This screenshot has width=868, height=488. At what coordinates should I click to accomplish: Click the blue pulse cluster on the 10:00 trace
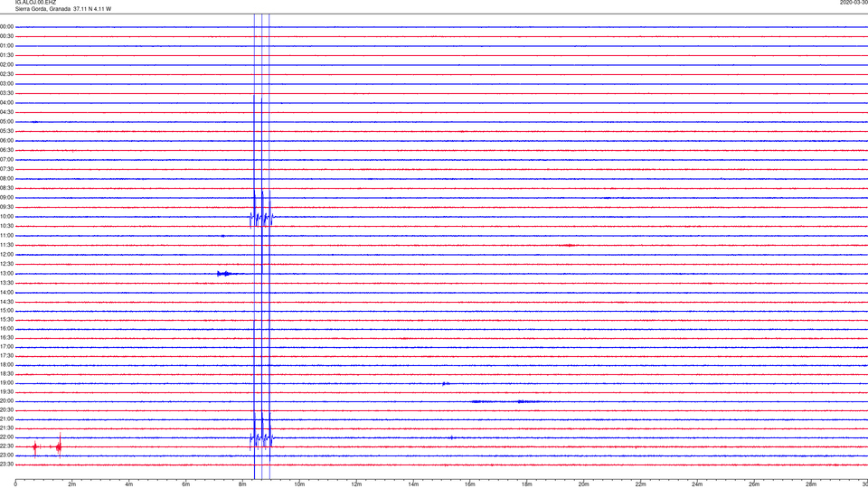click(261, 216)
